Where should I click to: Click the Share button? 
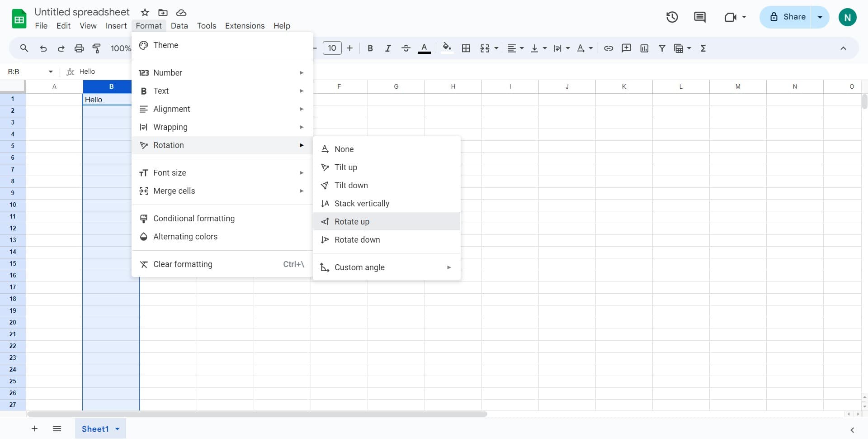pyautogui.click(x=792, y=17)
